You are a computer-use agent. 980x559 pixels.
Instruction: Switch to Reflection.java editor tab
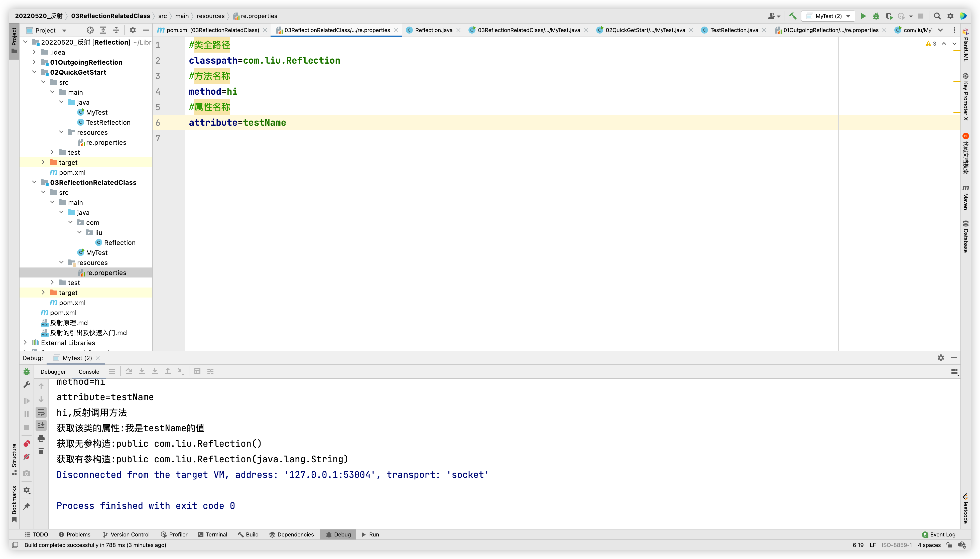pyautogui.click(x=433, y=30)
